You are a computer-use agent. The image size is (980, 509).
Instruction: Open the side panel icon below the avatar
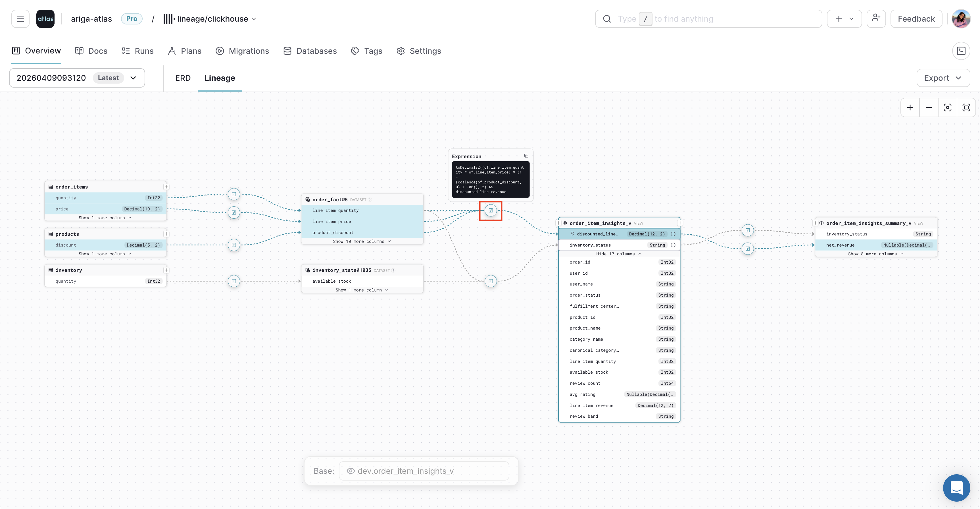(x=961, y=50)
